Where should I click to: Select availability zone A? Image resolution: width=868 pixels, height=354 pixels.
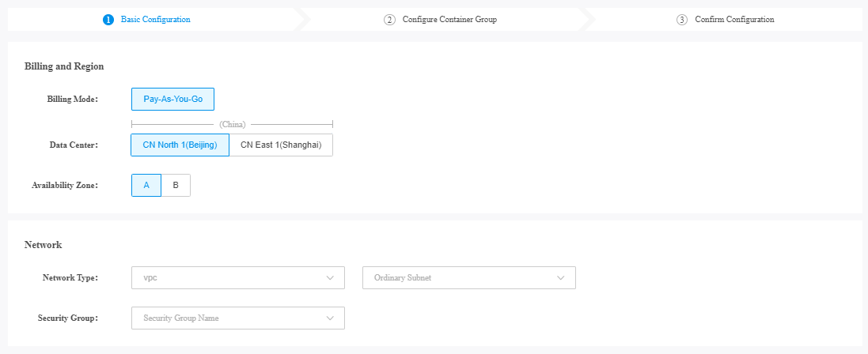click(146, 185)
